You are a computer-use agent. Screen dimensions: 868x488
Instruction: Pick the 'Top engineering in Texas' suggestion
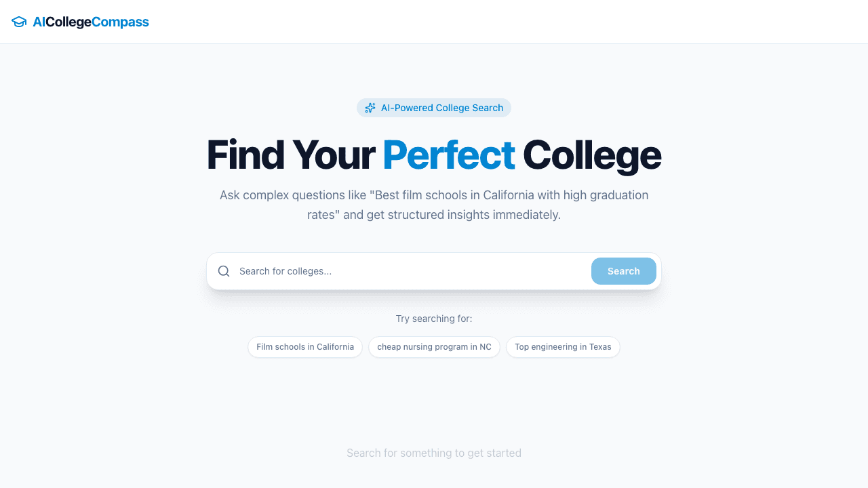pos(563,347)
